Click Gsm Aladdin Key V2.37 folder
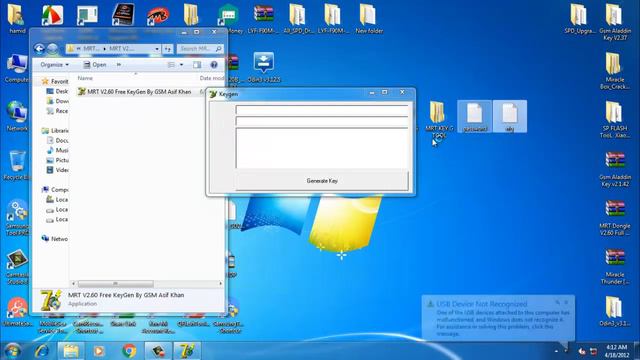This screenshot has height=360, width=640. point(615,21)
